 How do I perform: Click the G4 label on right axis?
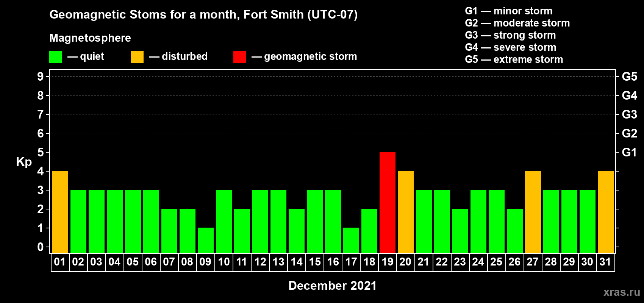pyautogui.click(x=629, y=95)
